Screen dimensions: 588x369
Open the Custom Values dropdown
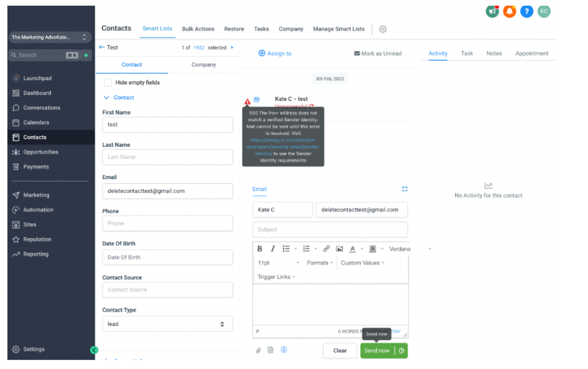point(362,263)
